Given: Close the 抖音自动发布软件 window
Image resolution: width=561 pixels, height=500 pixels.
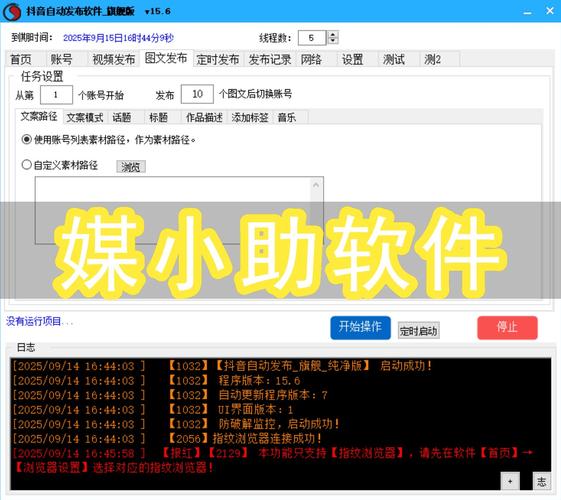Looking at the screenshot, I should coord(550,11).
